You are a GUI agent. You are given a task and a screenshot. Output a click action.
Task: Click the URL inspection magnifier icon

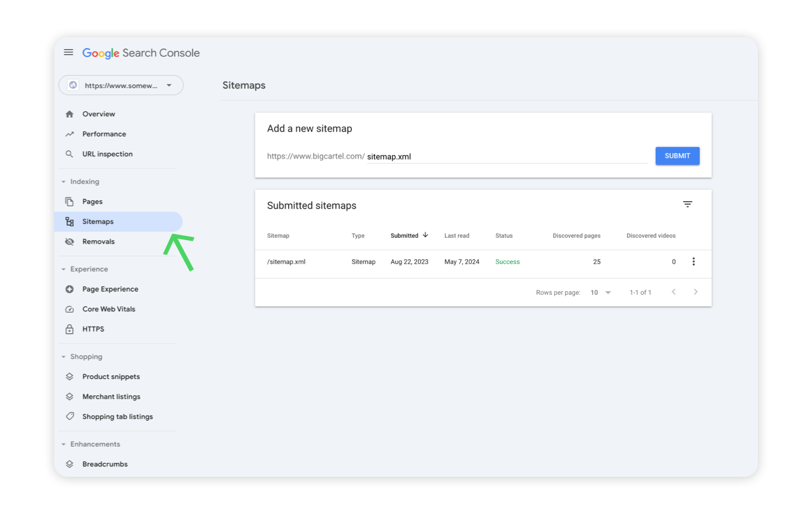click(x=69, y=154)
